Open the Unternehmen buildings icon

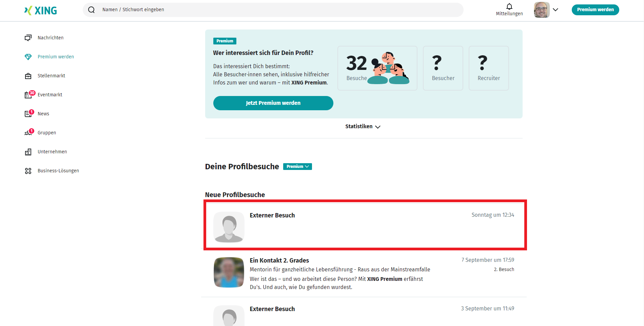pyautogui.click(x=28, y=152)
